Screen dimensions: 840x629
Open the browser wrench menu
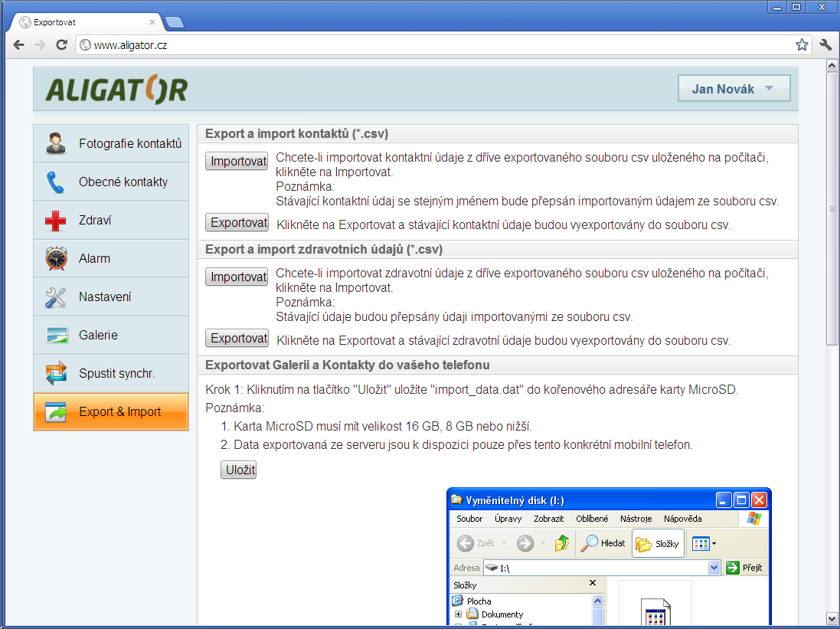click(x=825, y=45)
